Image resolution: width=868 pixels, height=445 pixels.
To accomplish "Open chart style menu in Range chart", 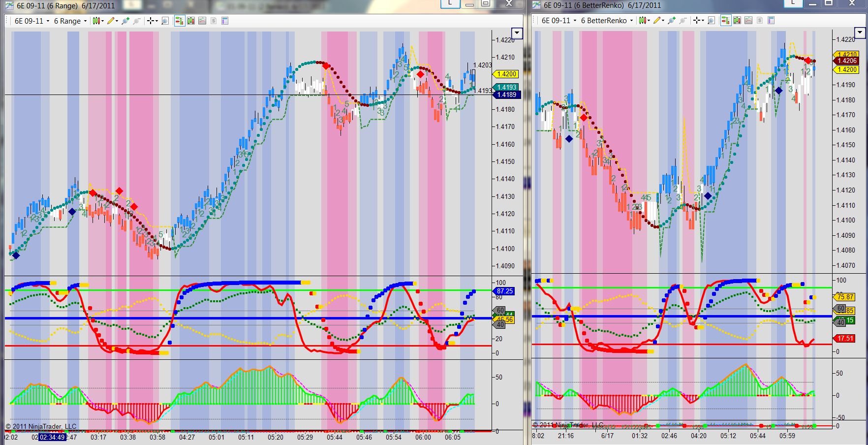I will [98, 21].
